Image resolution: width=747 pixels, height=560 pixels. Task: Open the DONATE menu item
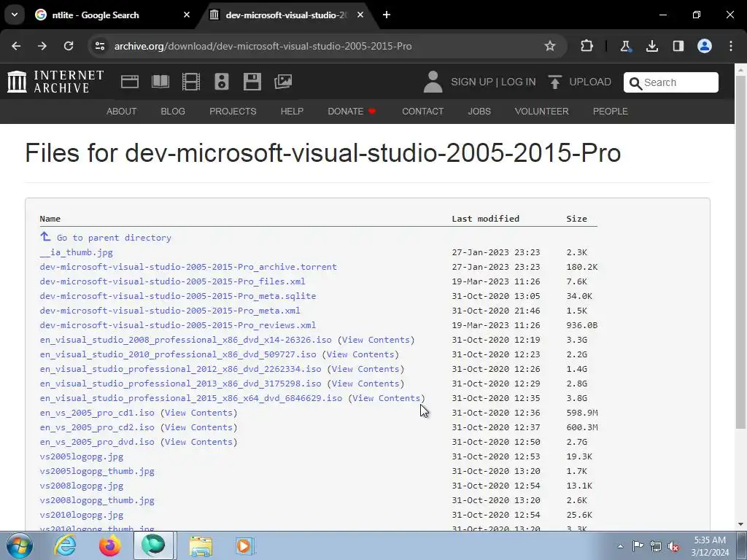point(352,111)
